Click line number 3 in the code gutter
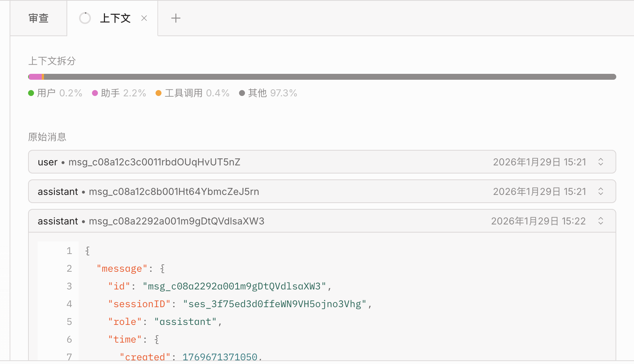634x364 pixels. click(x=69, y=286)
